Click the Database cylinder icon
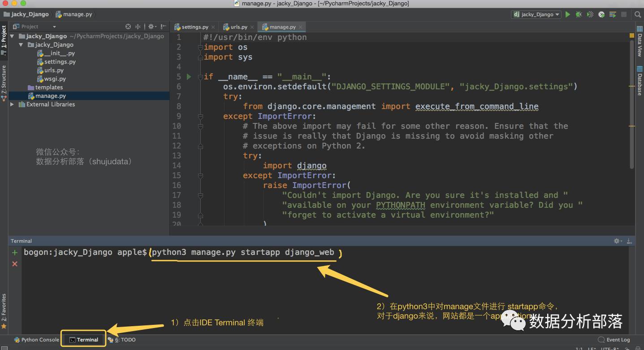 (x=640, y=69)
